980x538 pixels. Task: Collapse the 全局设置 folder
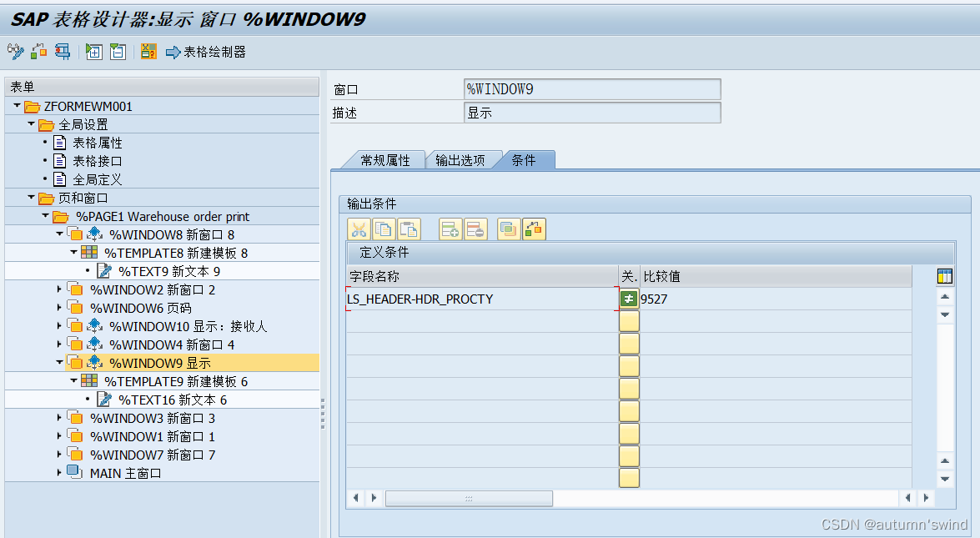(x=31, y=123)
